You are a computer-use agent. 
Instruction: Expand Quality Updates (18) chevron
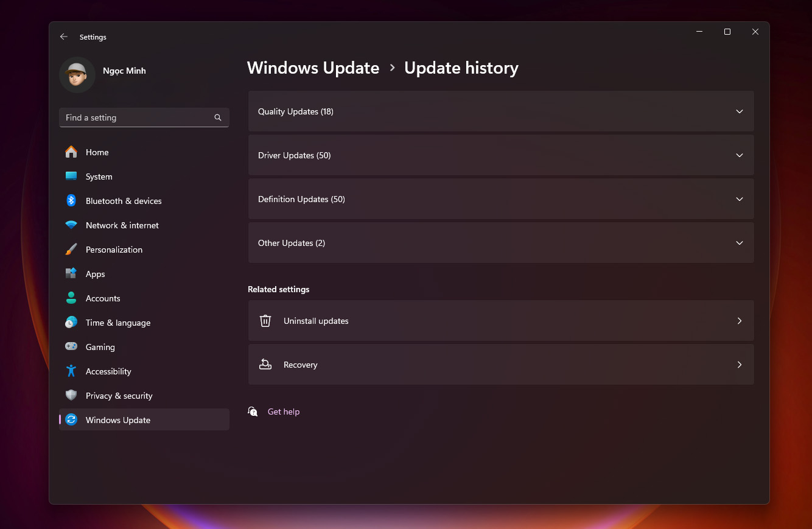pos(740,111)
